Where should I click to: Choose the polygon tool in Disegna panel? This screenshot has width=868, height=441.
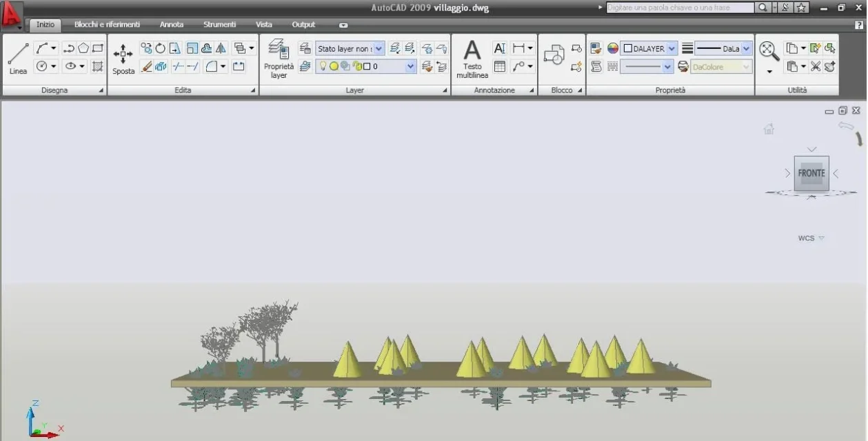pyautogui.click(x=83, y=48)
